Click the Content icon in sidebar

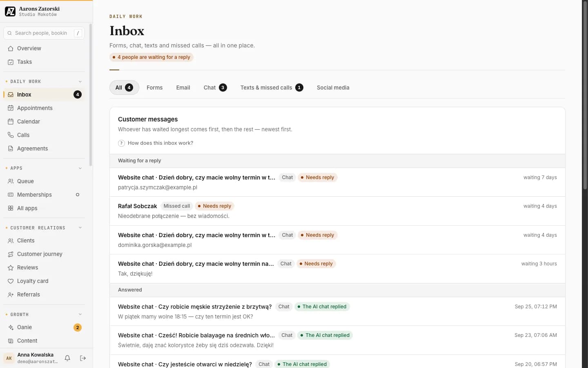pos(11,341)
